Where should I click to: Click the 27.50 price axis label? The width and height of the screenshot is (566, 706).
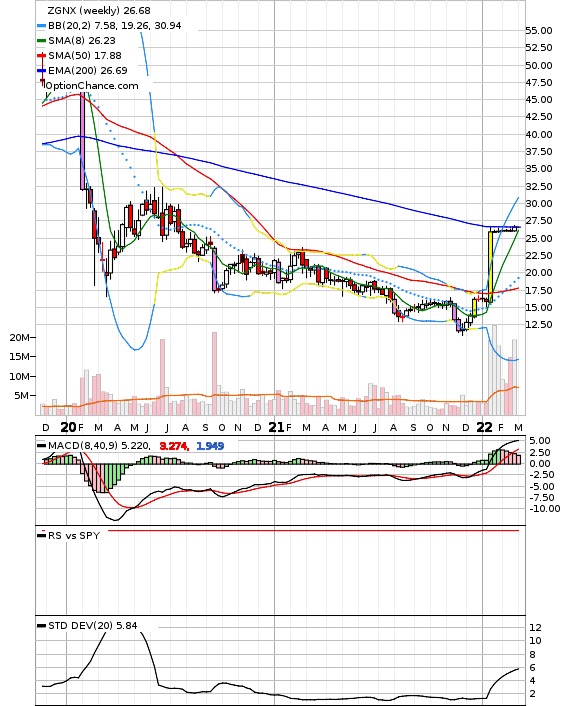pyautogui.click(x=539, y=221)
